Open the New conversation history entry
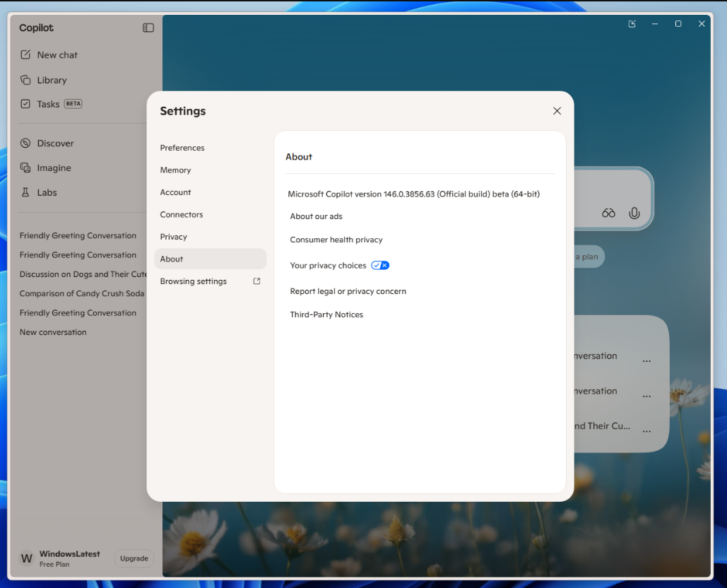The image size is (727, 588). click(53, 332)
